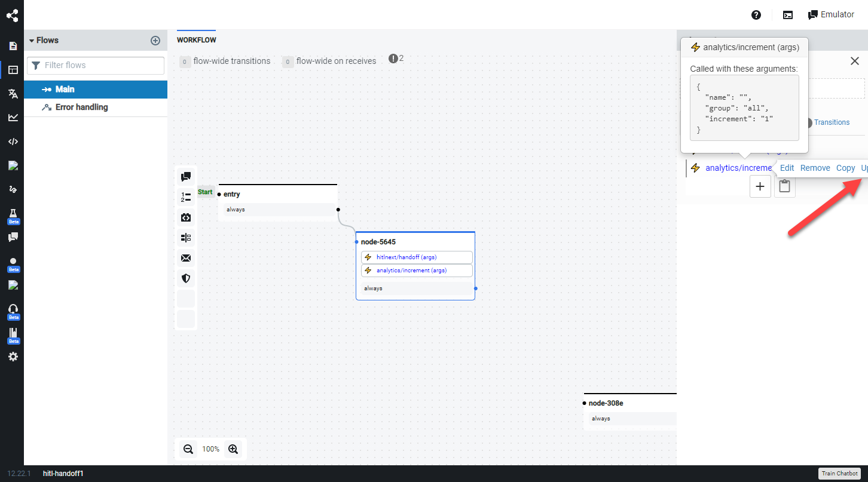This screenshot has width=868, height=482.
Task: Open the Code Editor sidebar icon
Action: coord(13,142)
